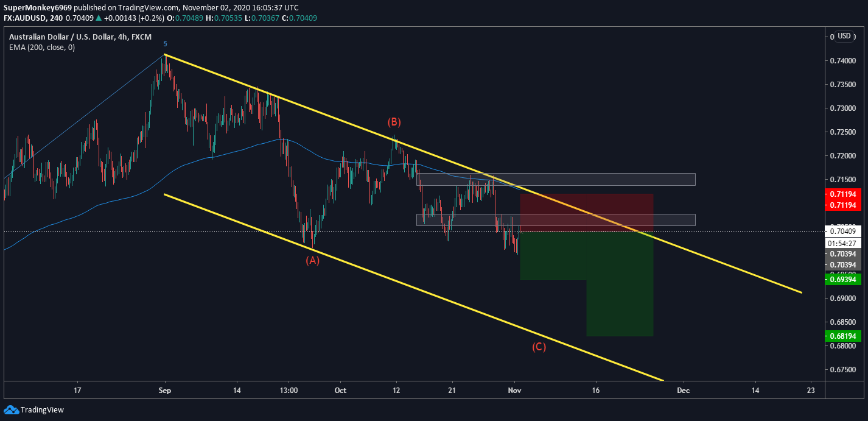Click the Sep label on the time axis
The image size is (868, 421).
pyautogui.click(x=165, y=390)
